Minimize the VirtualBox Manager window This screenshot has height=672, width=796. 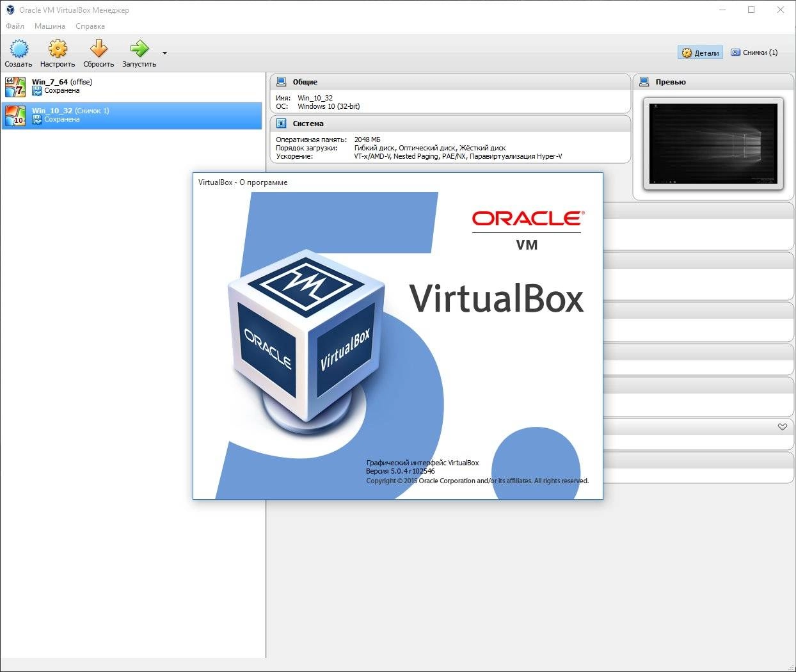coord(722,10)
